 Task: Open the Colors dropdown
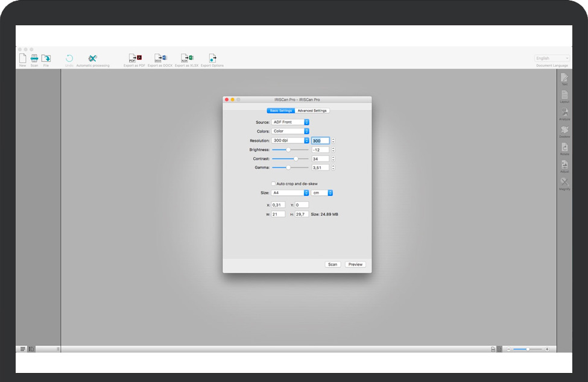tap(290, 131)
